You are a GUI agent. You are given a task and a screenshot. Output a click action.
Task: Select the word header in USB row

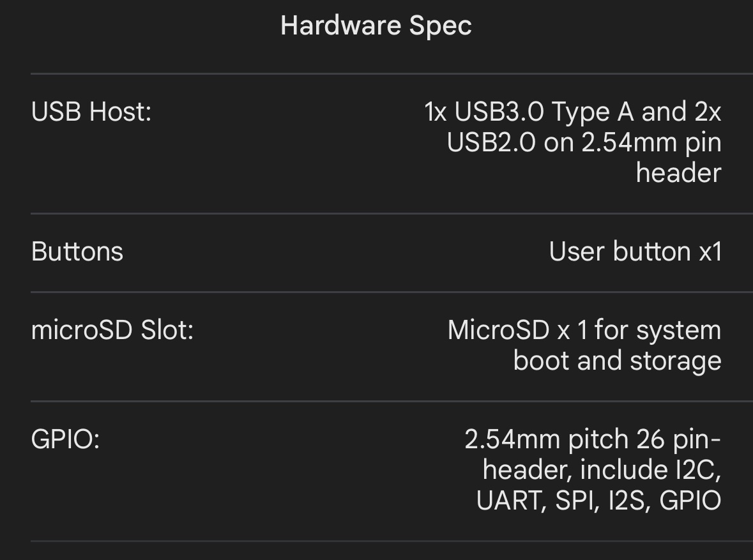point(678,173)
